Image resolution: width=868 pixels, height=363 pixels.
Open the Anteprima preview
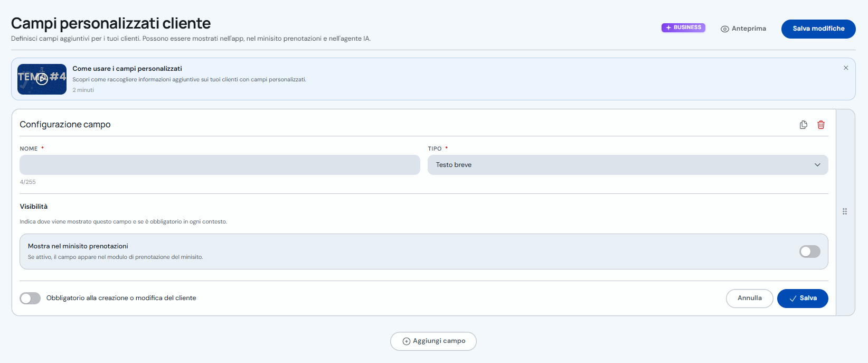click(x=743, y=29)
